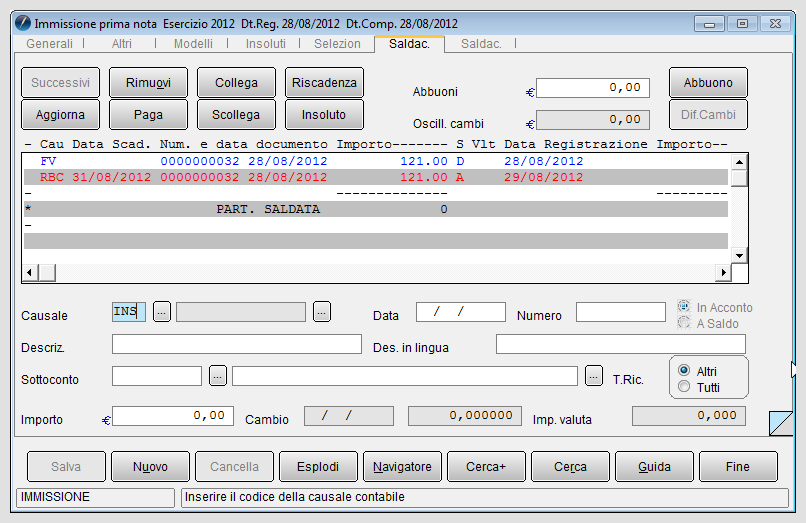The height and width of the screenshot is (523, 806).
Task: Focus the Numero input field
Action: [621, 312]
